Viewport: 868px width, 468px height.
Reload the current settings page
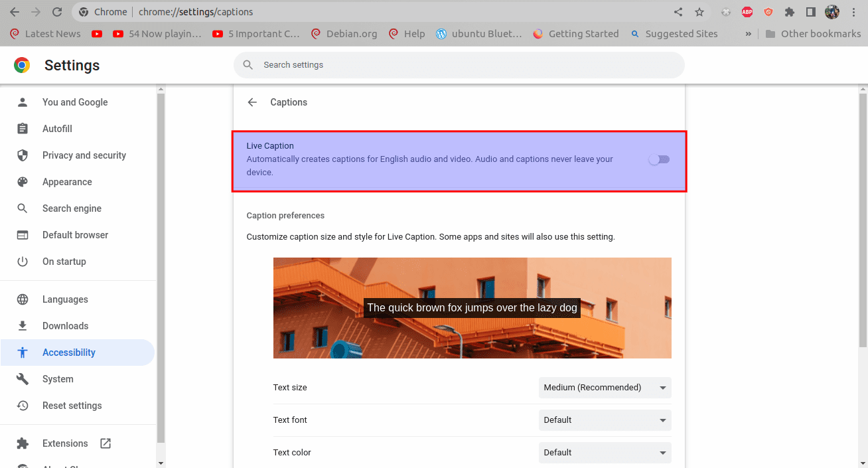[x=57, y=12]
